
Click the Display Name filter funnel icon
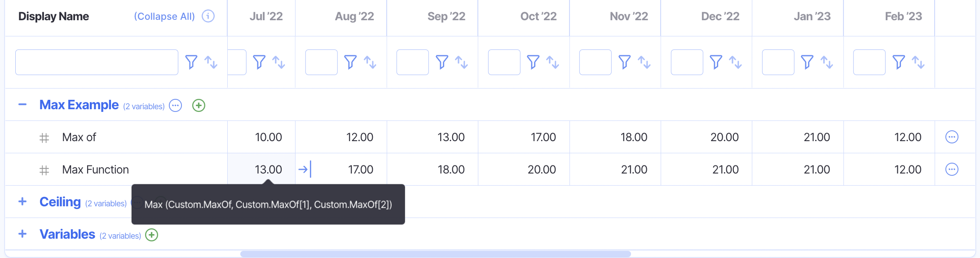click(191, 62)
